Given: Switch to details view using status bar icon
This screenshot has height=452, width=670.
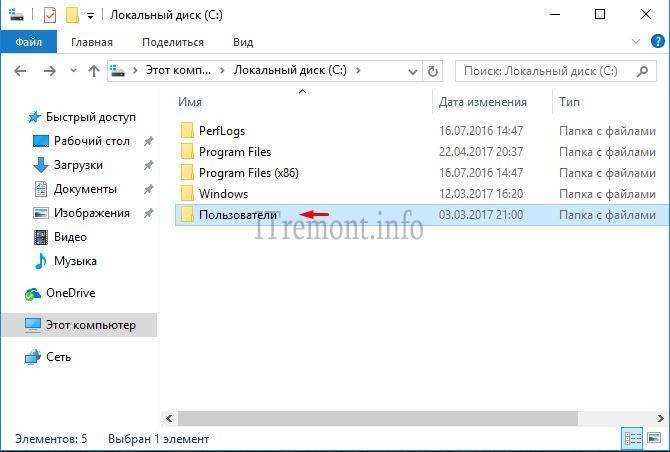Looking at the screenshot, I should (x=632, y=439).
